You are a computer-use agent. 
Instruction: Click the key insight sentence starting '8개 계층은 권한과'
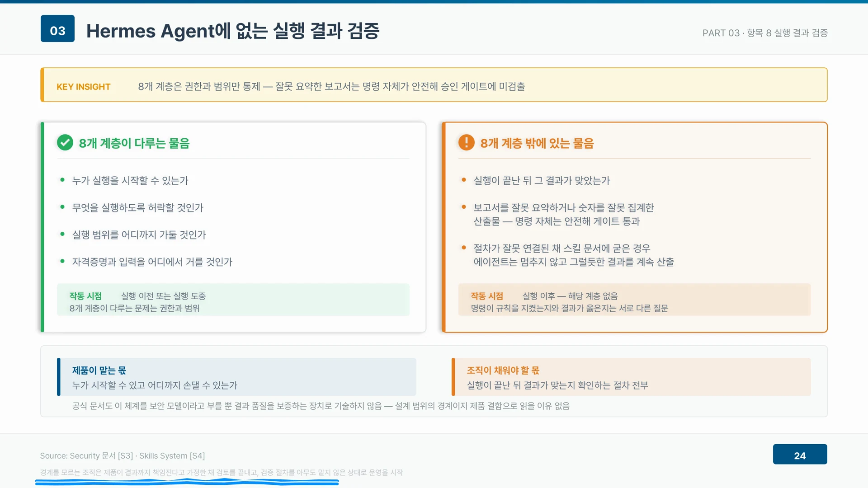click(x=331, y=86)
